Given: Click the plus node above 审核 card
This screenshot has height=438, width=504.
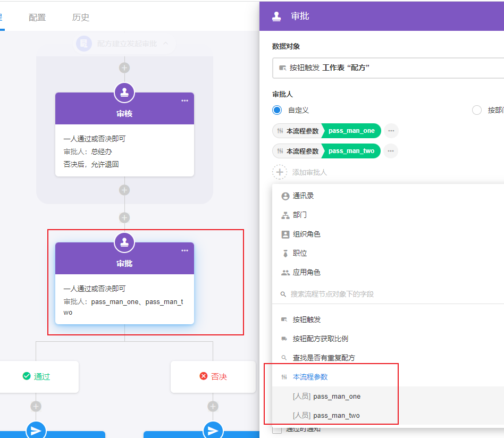Looking at the screenshot, I should click(x=124, y=68).
